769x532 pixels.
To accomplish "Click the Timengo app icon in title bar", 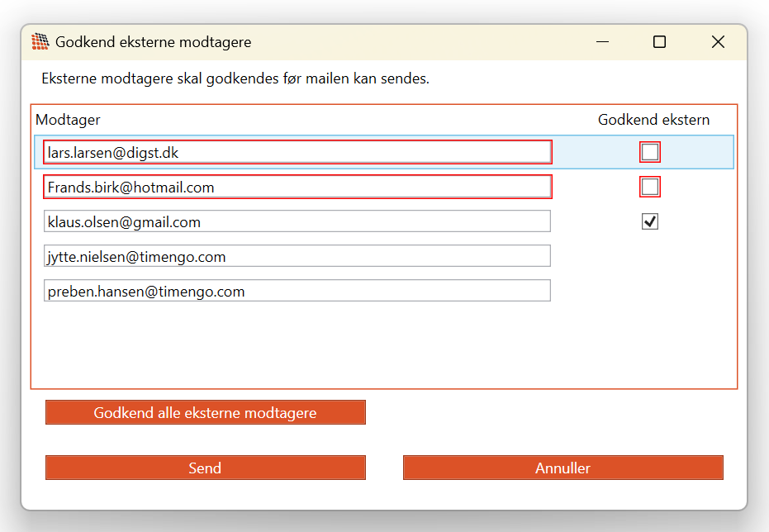I will (40, 42).
